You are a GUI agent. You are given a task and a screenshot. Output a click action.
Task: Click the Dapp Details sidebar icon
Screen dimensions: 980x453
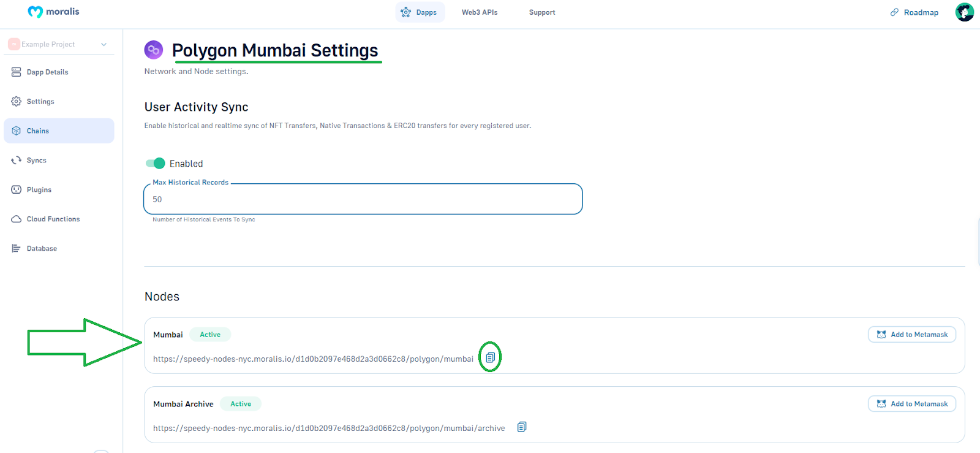[x=17, y=72]
